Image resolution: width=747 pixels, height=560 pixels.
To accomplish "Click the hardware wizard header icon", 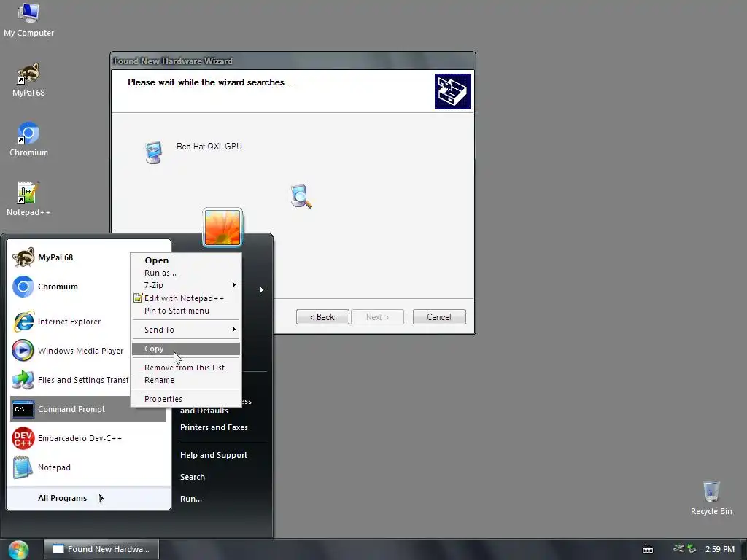I will tap(452, 91).
